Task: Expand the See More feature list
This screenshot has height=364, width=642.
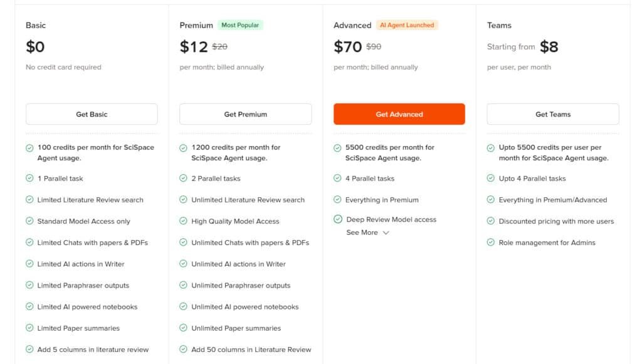Action: (x=362, y=232)
